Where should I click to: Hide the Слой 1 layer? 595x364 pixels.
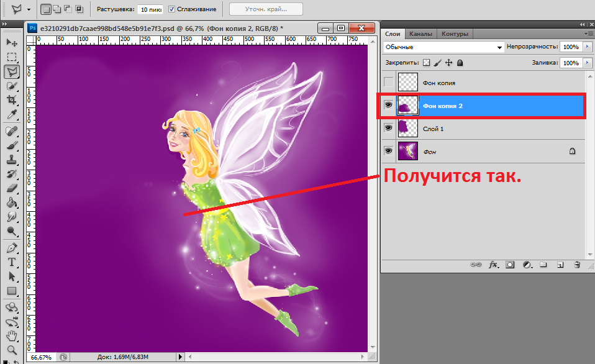389,128
